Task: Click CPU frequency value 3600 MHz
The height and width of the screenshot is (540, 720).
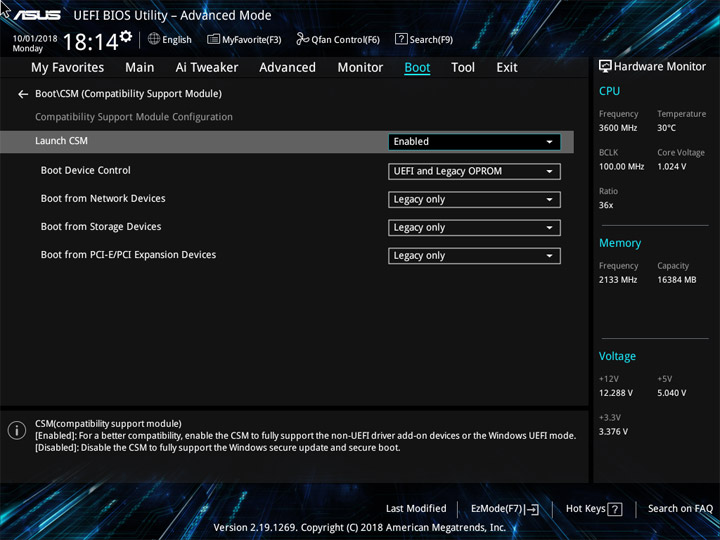Action: pyautogui.click(x=618, y=128)
